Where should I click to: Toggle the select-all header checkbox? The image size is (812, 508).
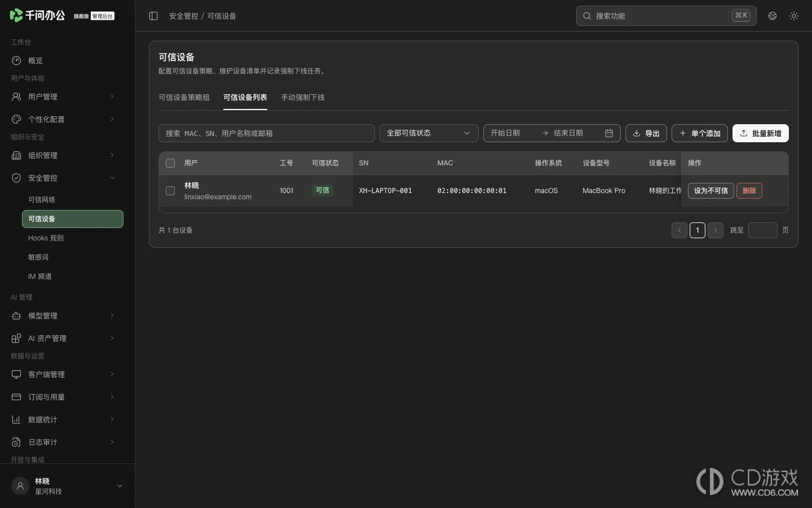coord(170,163)
